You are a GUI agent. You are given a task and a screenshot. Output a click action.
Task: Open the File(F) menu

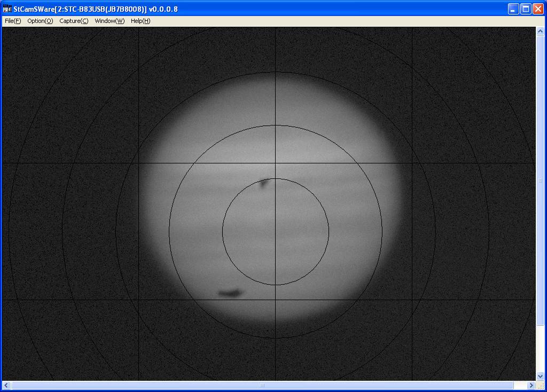[x=13, y=21]
